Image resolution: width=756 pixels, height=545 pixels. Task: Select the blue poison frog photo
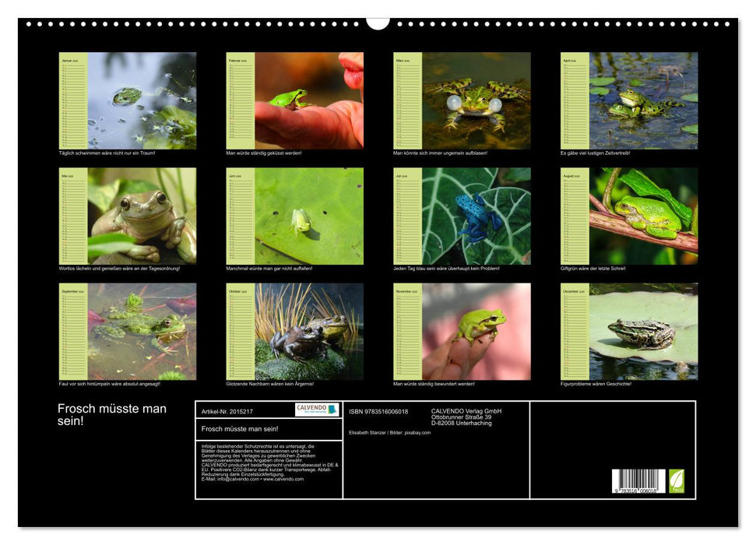476,216
